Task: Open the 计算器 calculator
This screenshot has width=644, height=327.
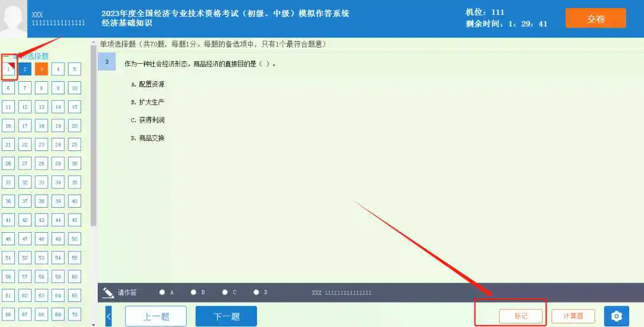Action: point(573,316)
